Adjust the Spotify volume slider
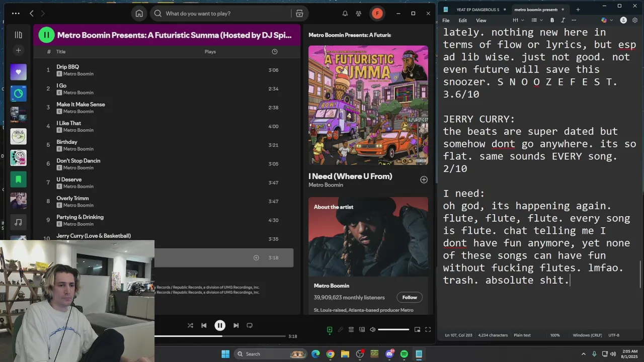 [x=393, y=330]
